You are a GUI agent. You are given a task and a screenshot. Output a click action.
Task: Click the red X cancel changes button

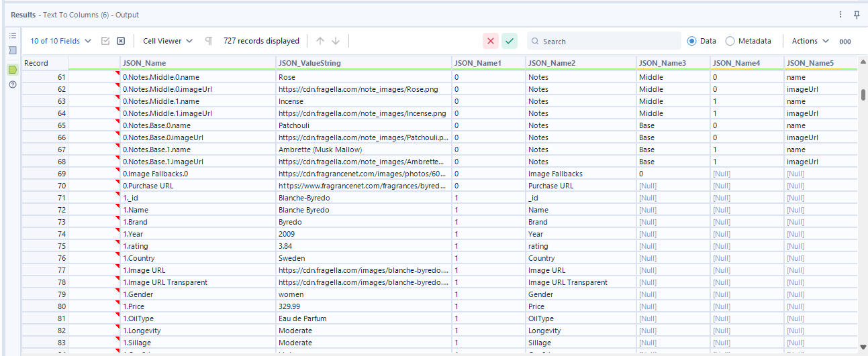tap(491, 41)
